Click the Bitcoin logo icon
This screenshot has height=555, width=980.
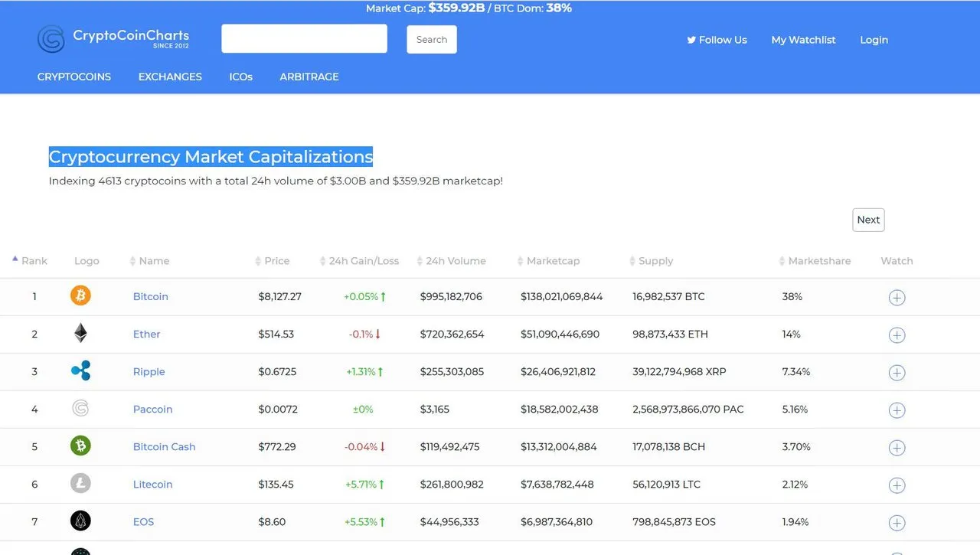[x=80, y=295]
